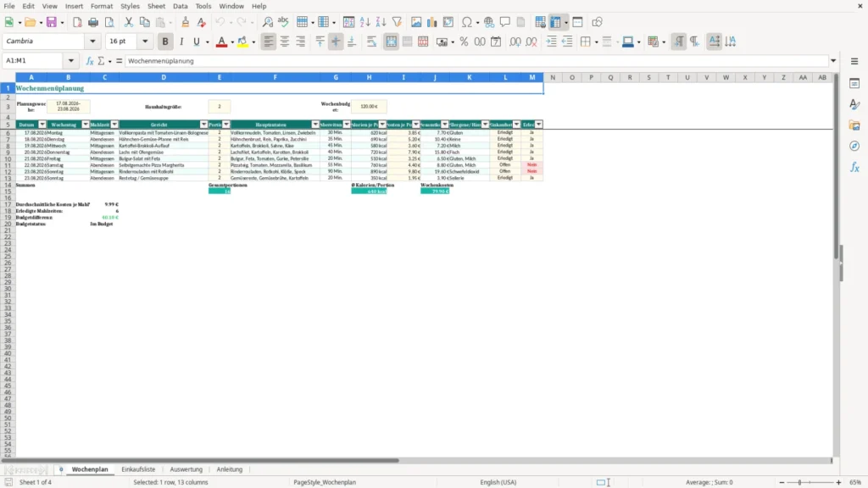Open the Gericht column filter dropdown

click(203, 125)
